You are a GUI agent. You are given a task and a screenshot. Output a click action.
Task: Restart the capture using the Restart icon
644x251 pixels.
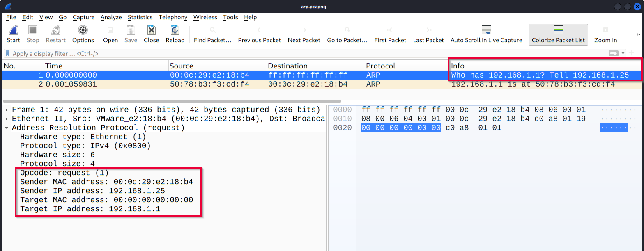[x=56, y=30]
